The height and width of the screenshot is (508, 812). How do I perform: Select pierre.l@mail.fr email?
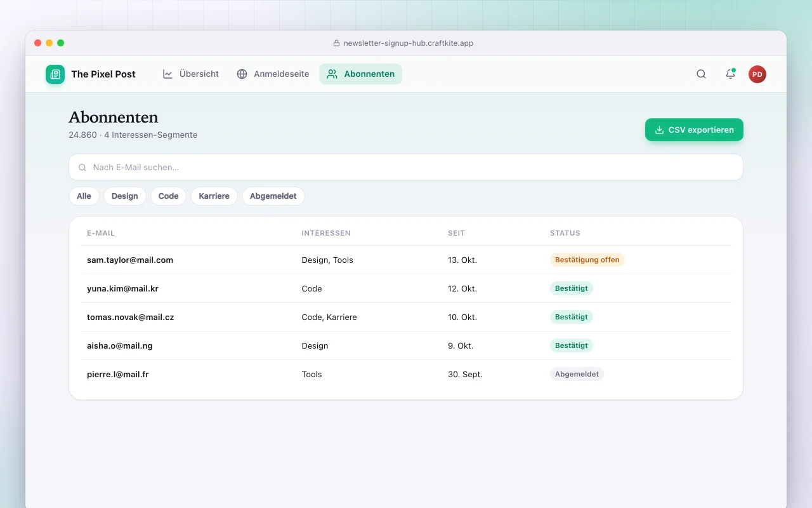coord(118,374)
